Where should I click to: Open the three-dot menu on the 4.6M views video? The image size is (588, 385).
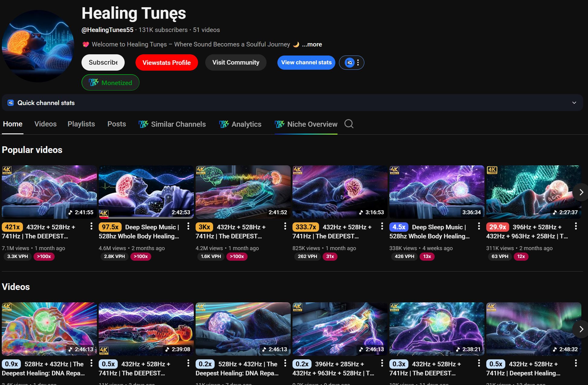[188, 226]
